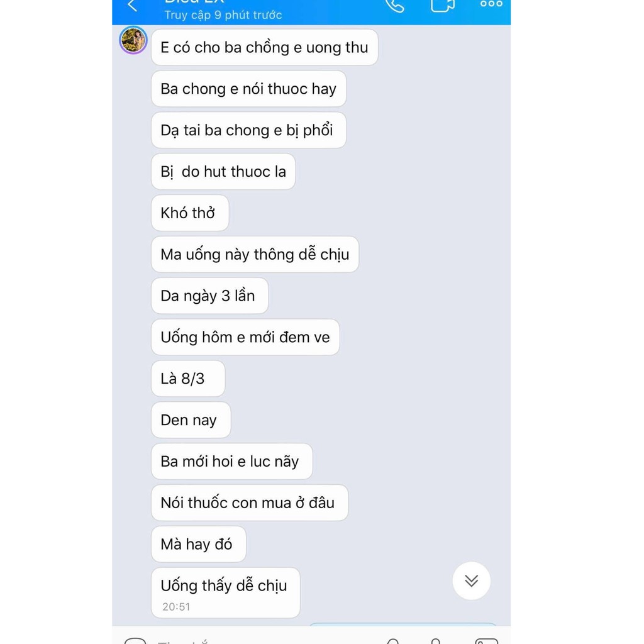Open the image gallery icon at bottom right
The height and width of the screenshot is (644, 644).
pos(486,641)
